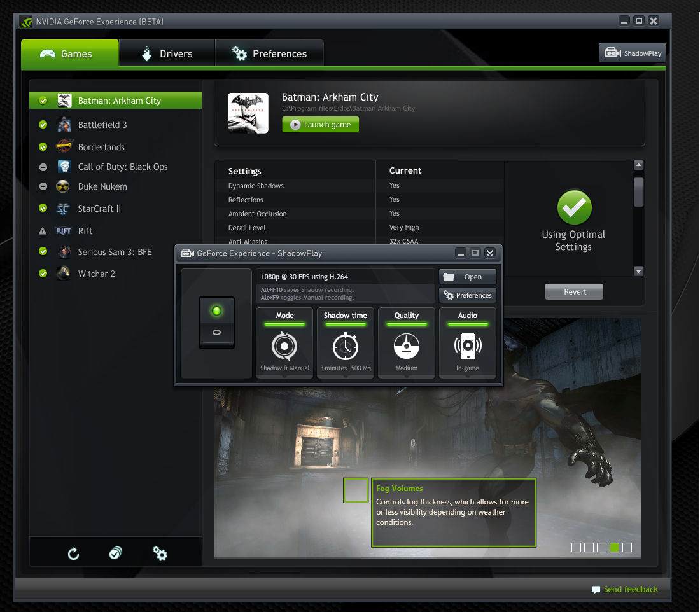Click the Borderlands game icon
Screen dimensions: 700x612
click(x=64, y=146)
